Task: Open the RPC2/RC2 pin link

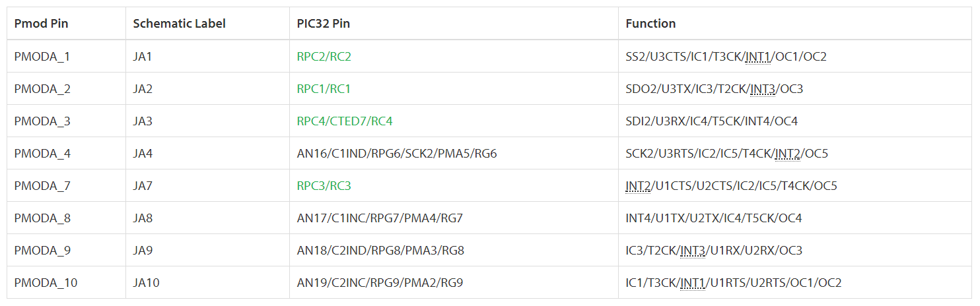Action: tap(324, 57)
